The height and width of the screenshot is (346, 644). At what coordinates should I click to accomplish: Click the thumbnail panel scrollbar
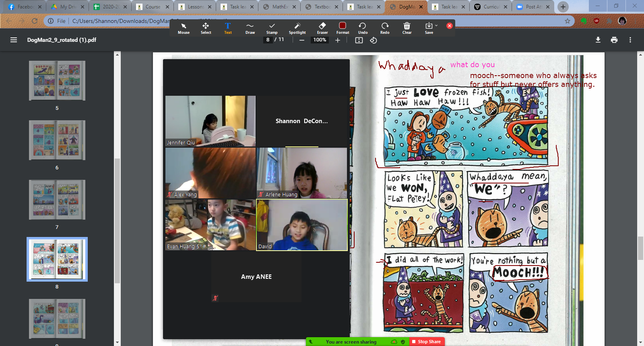117,220
